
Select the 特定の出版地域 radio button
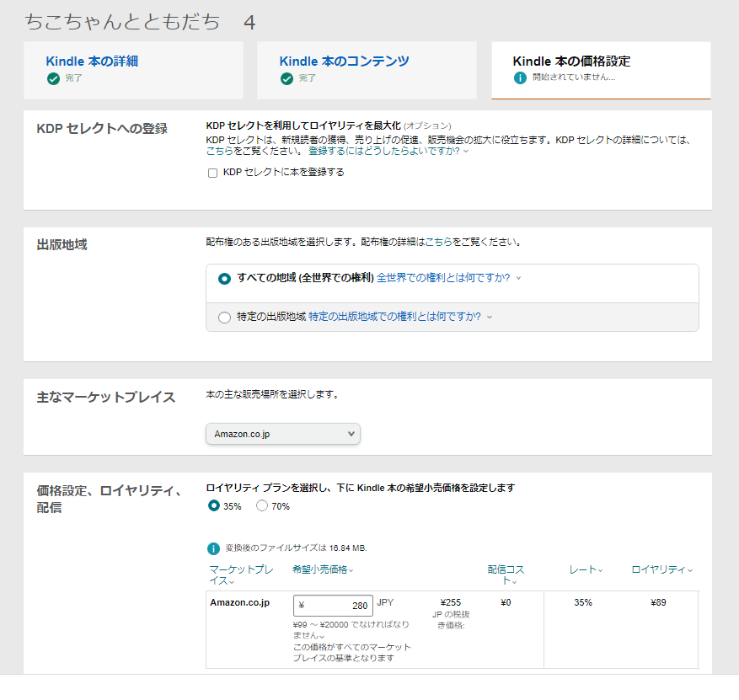[224, 317]
